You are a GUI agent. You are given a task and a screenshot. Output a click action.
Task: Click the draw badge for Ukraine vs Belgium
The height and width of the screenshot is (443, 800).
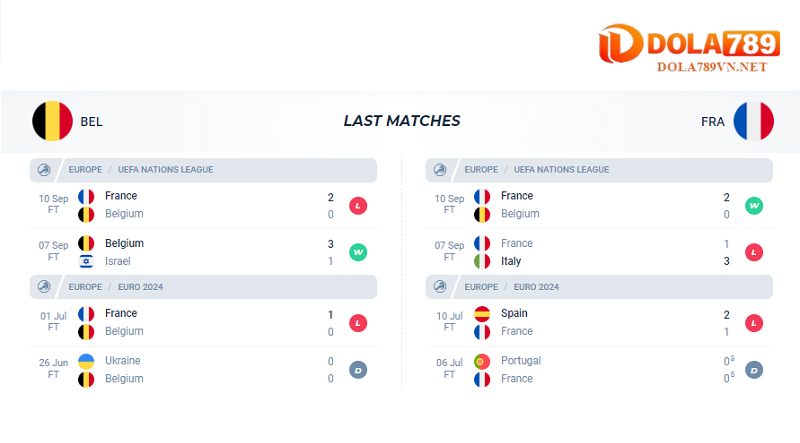pyautogui.click(x=358, y=370)
